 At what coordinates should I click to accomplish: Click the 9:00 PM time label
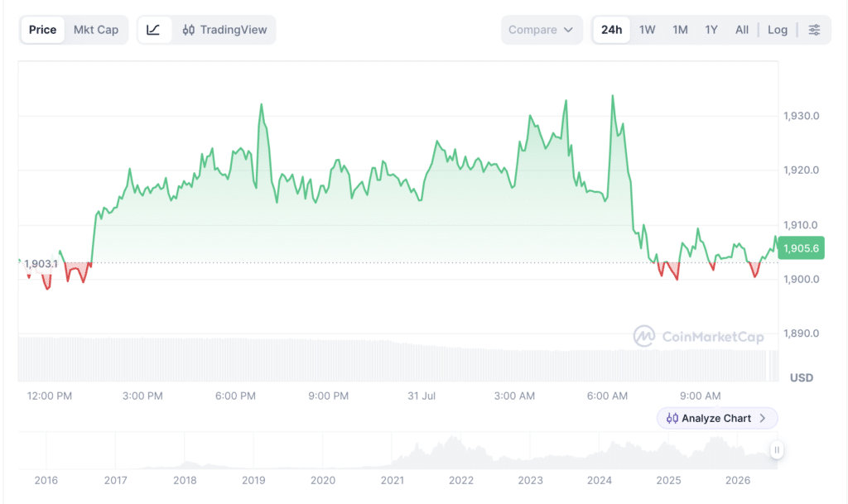(328, 396)
